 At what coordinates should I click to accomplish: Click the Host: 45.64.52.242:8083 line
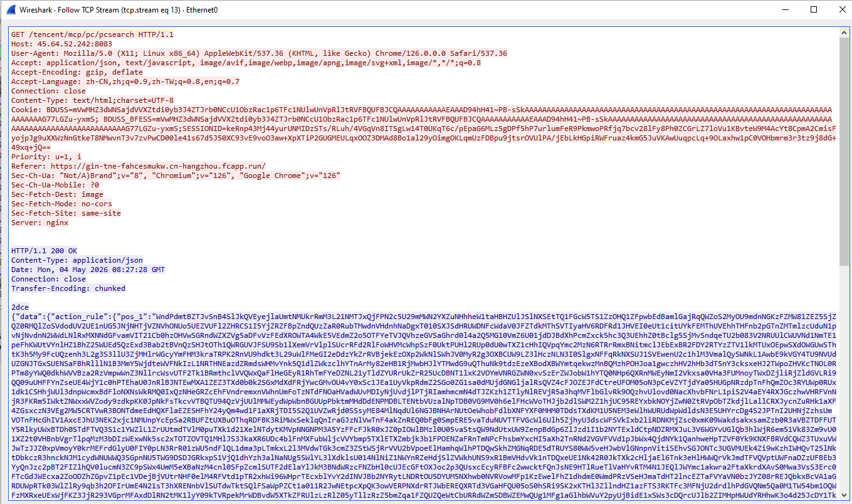tap(61, 44)
